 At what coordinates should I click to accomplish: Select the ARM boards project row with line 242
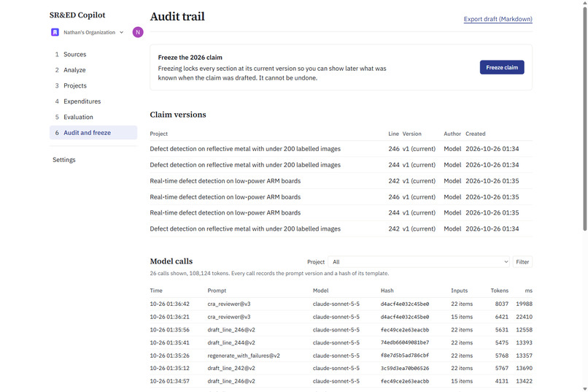click(x=341, y=181)
